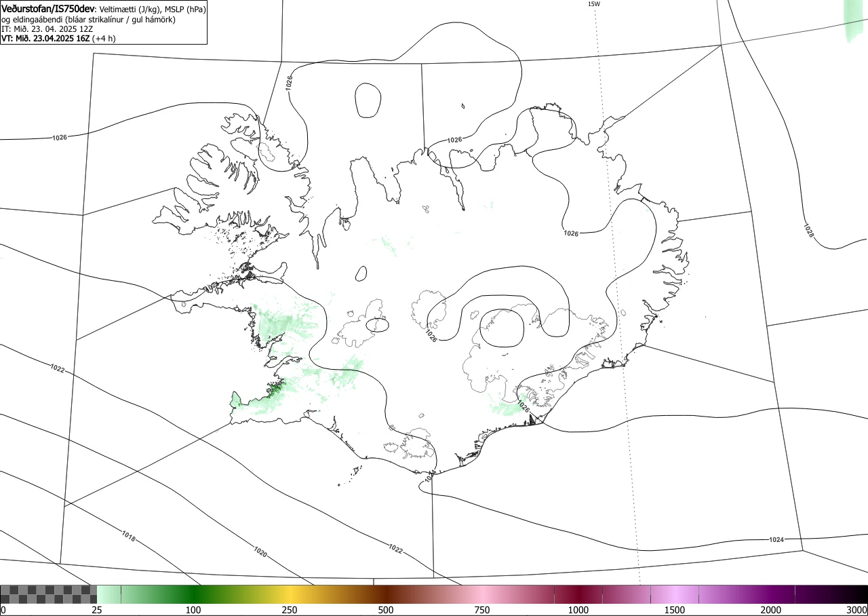Click the 100 tick label on the color scale
This screenshot has height=616, width=868.
pyautogui.click(x=193, y=610)
